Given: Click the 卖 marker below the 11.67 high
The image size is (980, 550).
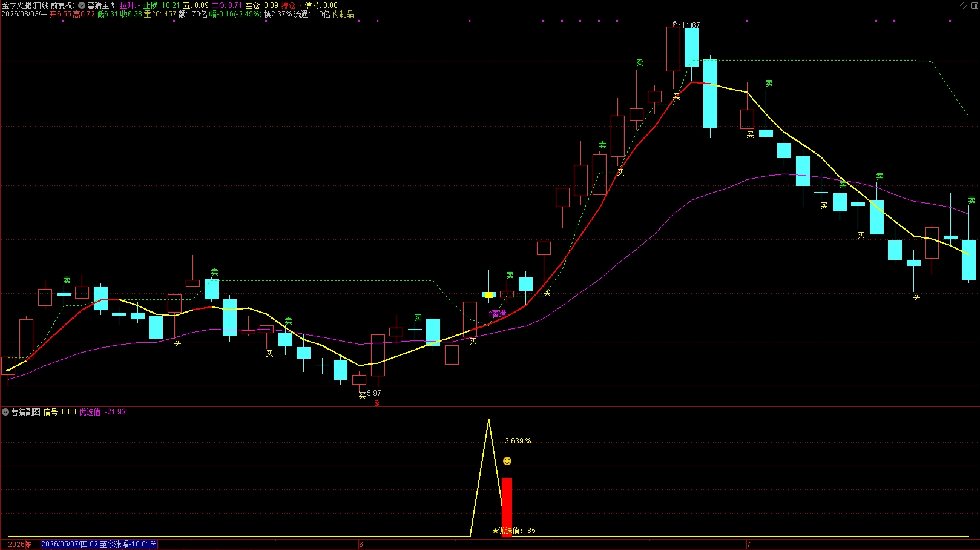Looking at the screenshot, I should [639, 62].
